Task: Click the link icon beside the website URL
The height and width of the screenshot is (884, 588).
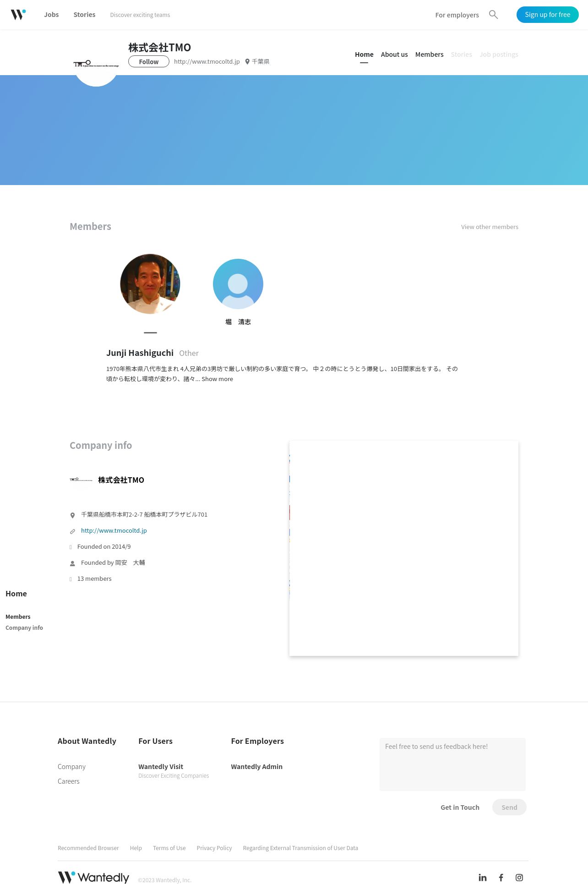Action: point(72,531)
